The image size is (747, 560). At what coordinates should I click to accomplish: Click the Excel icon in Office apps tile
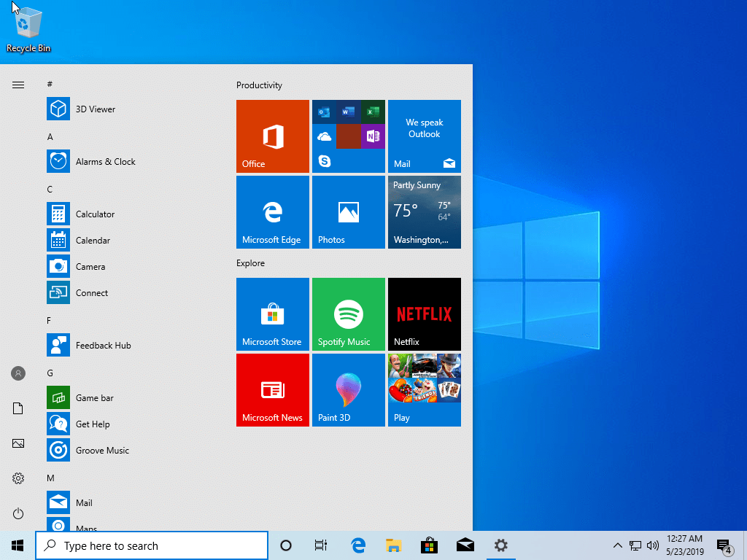pyautogui.click(x=373, y=112)
